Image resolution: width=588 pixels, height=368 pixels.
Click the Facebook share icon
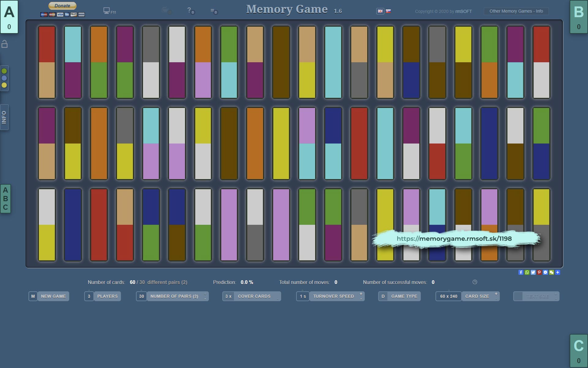[521, 272]
